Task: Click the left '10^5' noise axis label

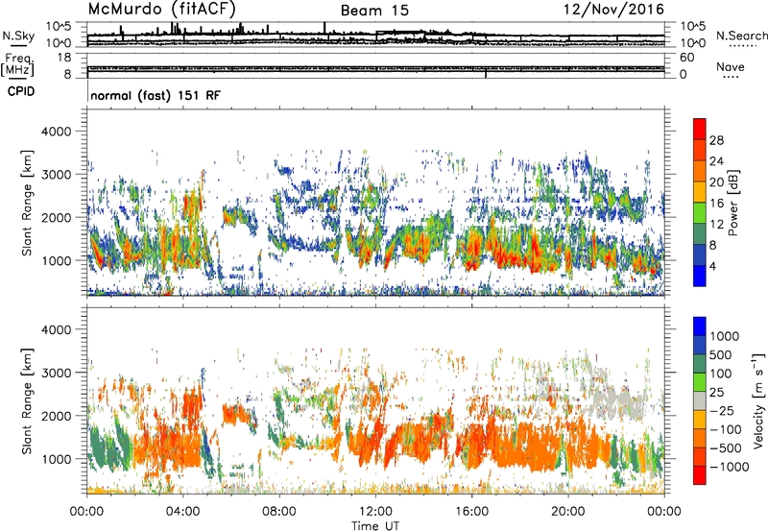Action: (x=59, y=27)
